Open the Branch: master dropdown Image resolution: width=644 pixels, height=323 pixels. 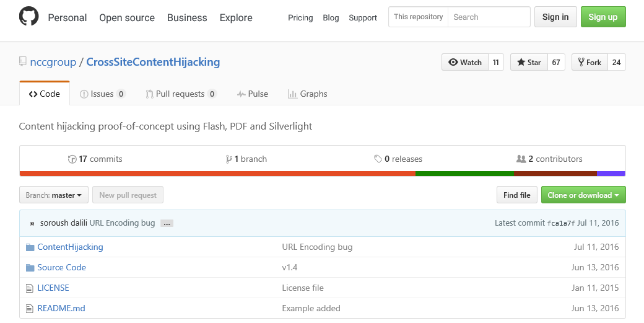point(54,195)
